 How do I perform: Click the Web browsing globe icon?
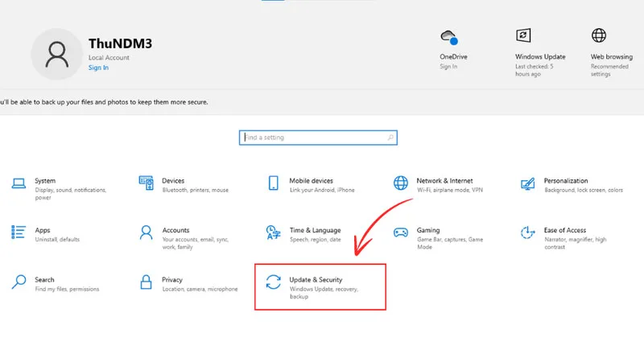[599, 35]
